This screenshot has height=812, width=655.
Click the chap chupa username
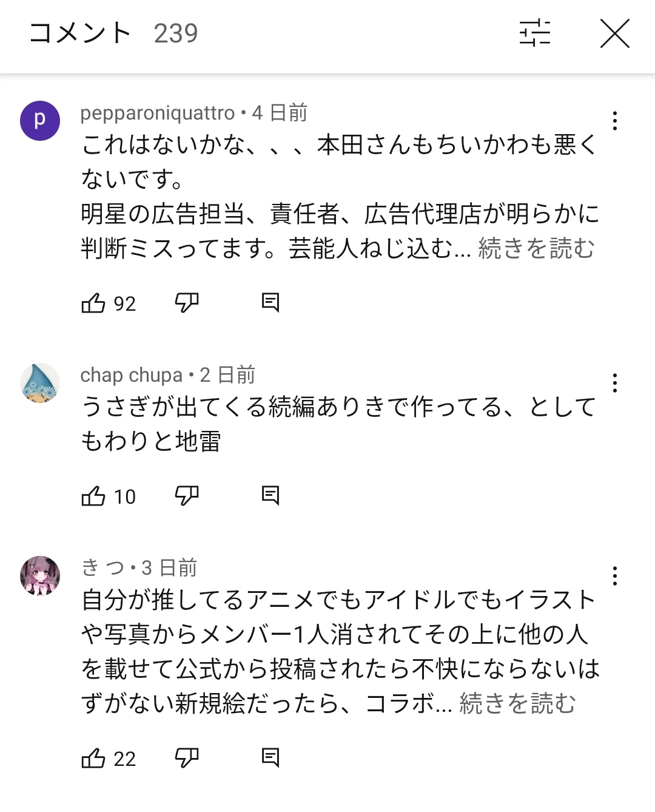131,375
